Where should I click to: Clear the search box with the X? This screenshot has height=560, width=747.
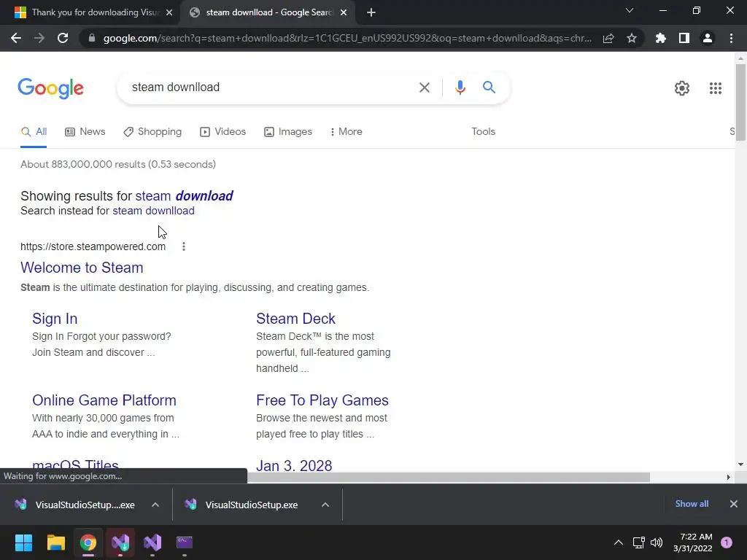pyautogui.click(x=425, y=87)
